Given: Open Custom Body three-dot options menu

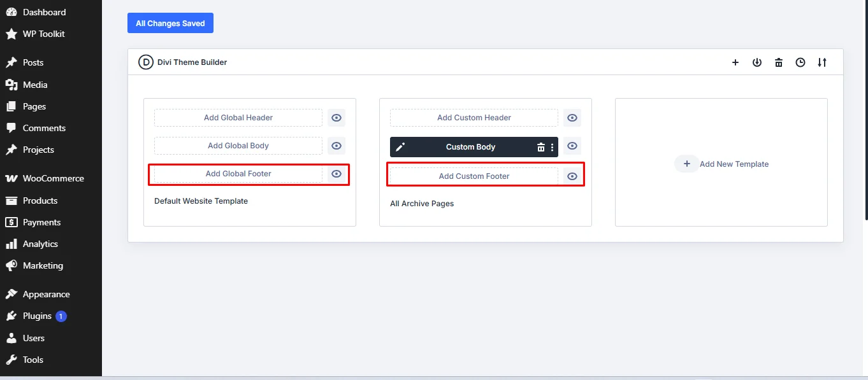Looking at the screenshot, I should (x=553, y=147).
